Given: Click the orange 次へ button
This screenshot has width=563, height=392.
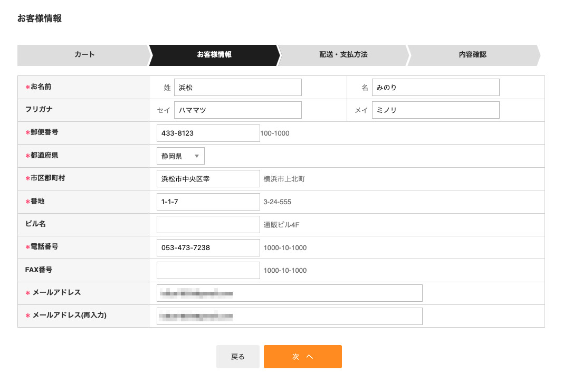Looking at the screenshot, I should 302,357.
